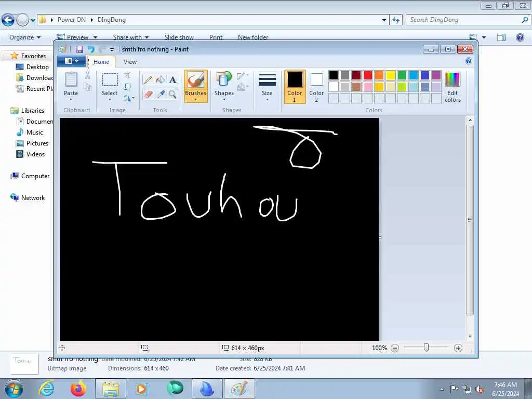Open Customize Quick Access Toolbar dropdown

pyautogui.click(x=112, y=50)
